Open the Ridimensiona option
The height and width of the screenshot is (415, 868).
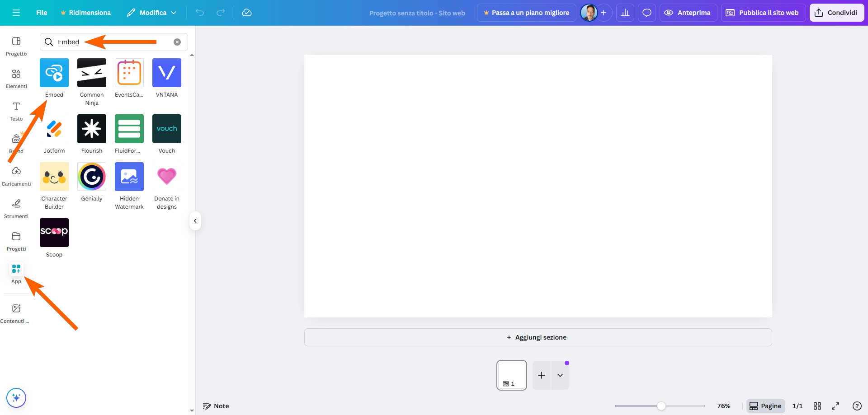point(85,13)
